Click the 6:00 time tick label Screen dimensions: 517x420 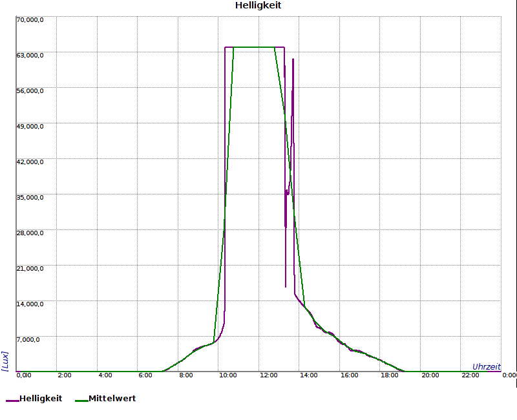(145, 375)
